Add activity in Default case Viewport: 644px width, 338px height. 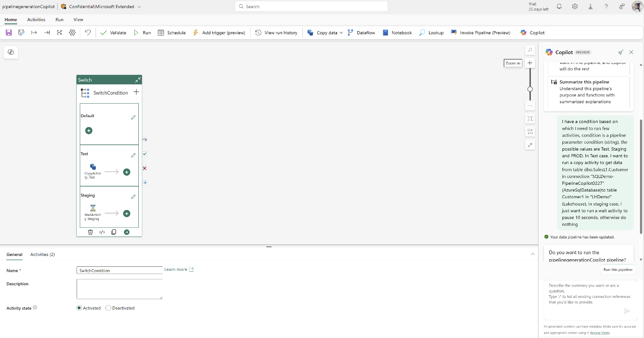coord(89,131)
